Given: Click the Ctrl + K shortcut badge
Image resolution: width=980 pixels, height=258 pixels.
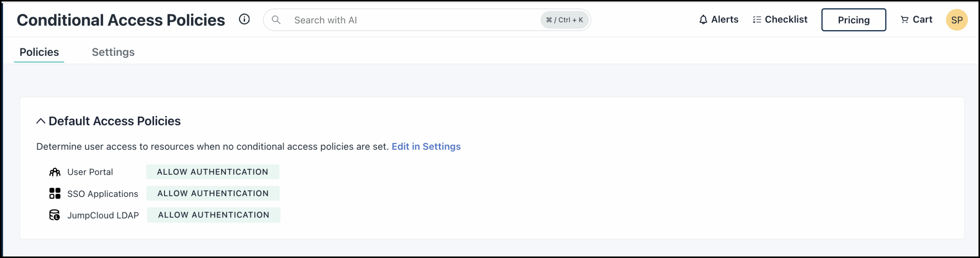Looking at the screenshot, I should point(564,20).
